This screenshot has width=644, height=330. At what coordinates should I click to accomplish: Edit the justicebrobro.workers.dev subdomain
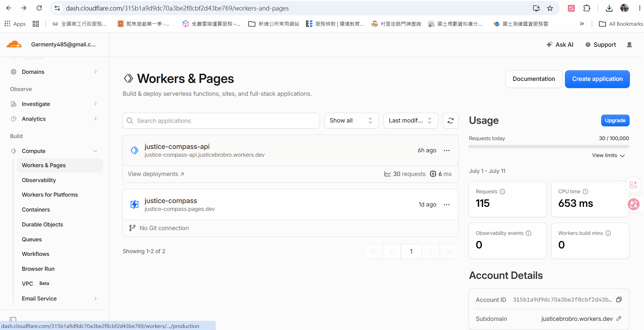(x=619, y=318)
